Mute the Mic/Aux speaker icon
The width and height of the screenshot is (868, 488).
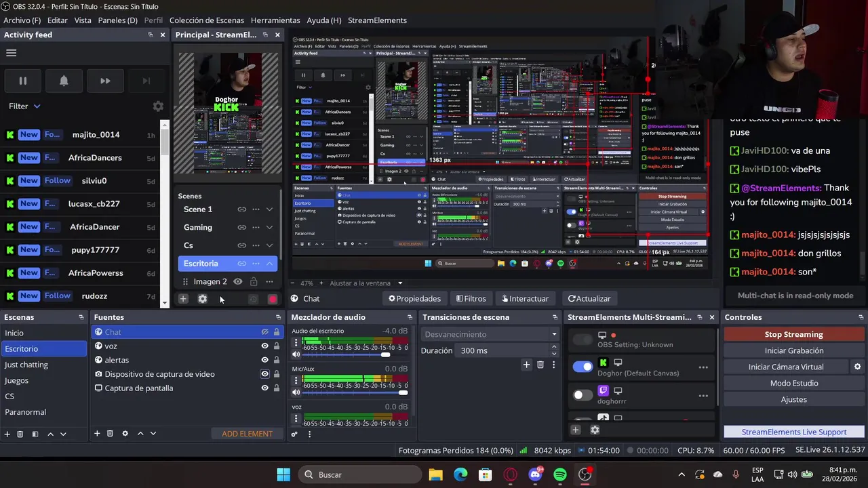point(296,392)
